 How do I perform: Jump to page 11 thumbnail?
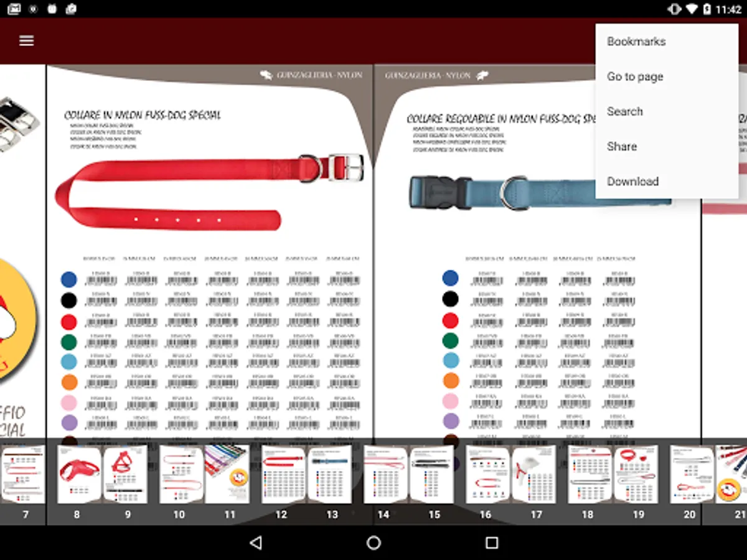tap(227, 475)
